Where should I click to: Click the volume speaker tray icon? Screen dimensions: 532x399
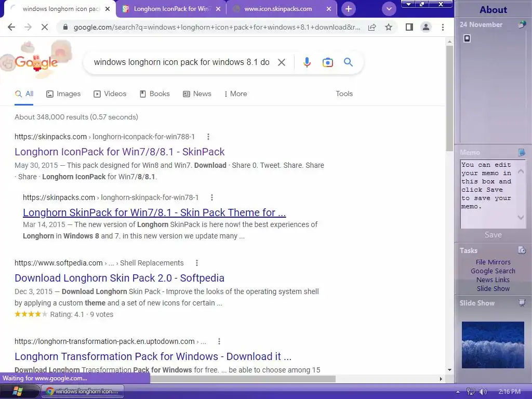tap(483, 392)
